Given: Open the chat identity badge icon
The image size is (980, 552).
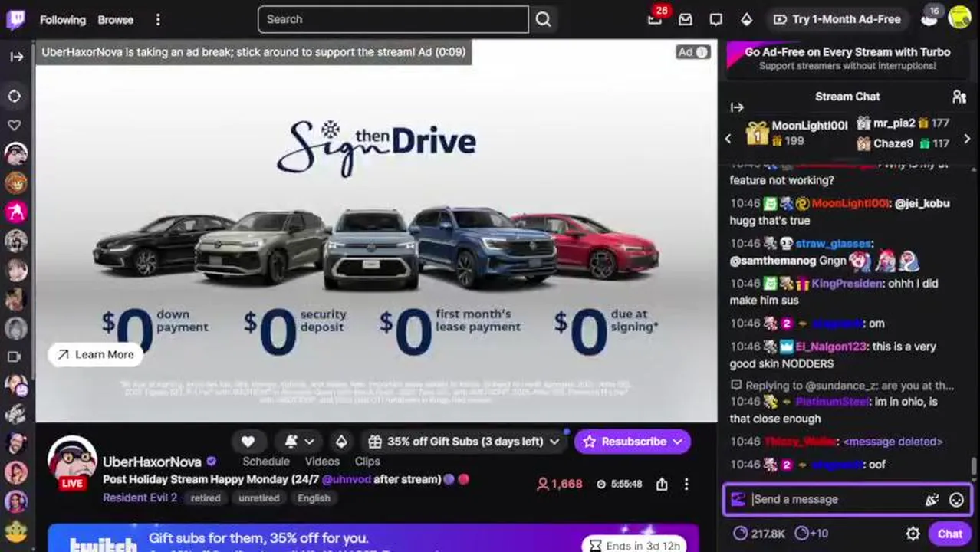Looking at the screenshot, I should (x=738, y=499).
